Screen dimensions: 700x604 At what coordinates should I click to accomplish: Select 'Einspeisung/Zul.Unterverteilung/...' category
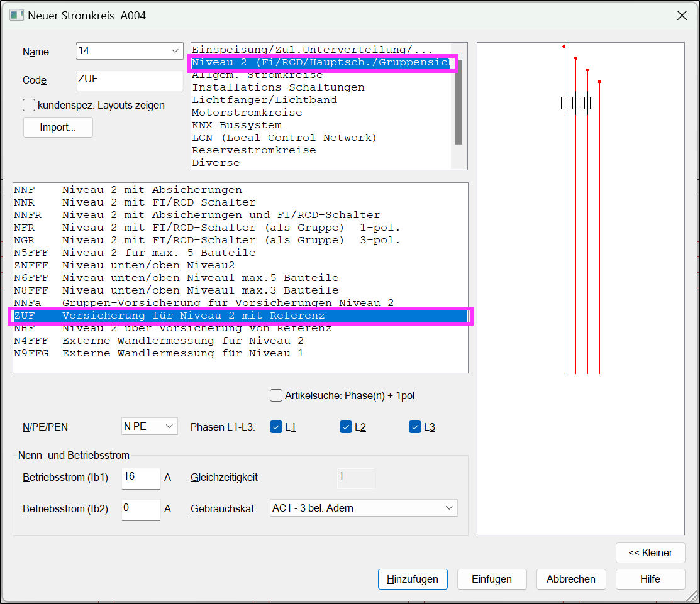[321, 50]
